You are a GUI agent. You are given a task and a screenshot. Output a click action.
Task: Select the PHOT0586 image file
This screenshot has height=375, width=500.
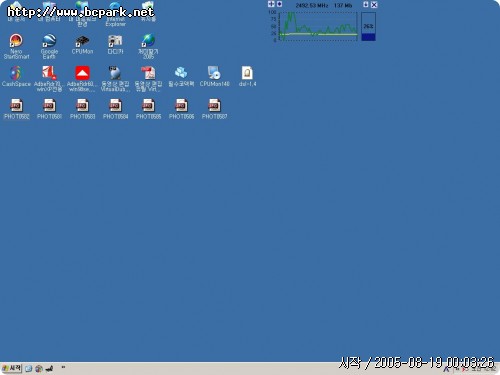[181, 109]
